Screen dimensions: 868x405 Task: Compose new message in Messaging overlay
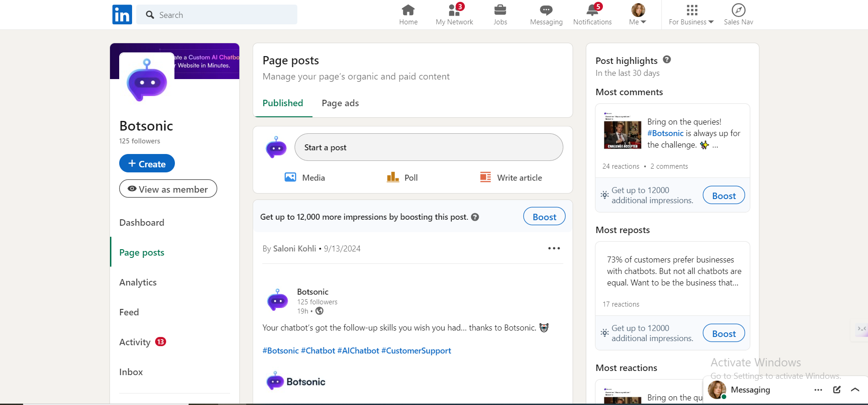point(837,390)
